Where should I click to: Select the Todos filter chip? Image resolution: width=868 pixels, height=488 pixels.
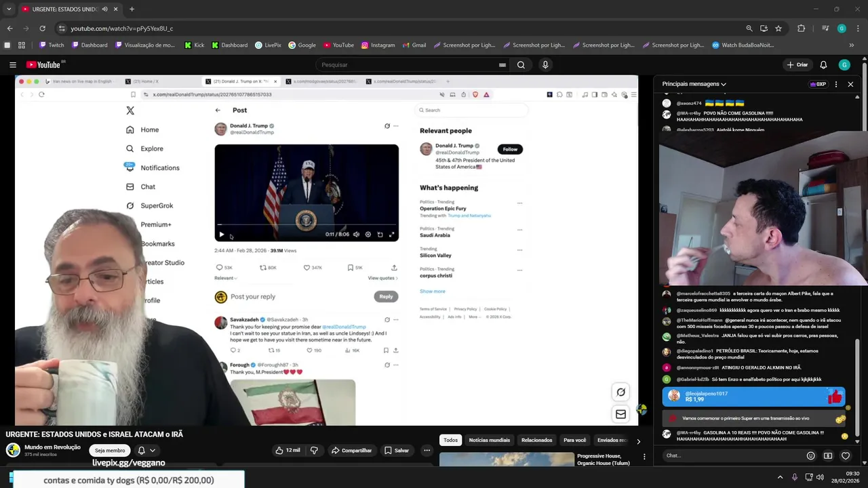(x=450, y=441)
